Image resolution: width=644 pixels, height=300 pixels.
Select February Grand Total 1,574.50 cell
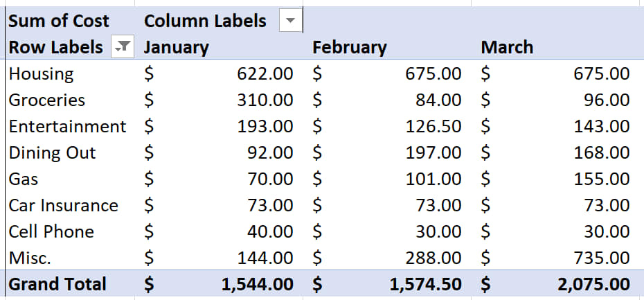click(387, 284)
